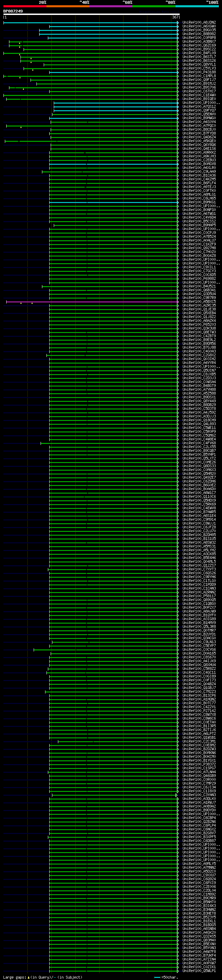Click hit UniRef100_Q927M8

pyautogui.click(x=199, y=248)
